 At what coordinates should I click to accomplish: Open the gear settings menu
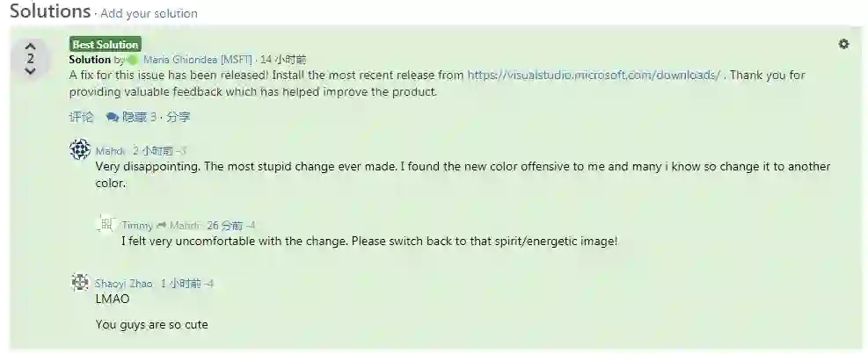pos(843,44)
